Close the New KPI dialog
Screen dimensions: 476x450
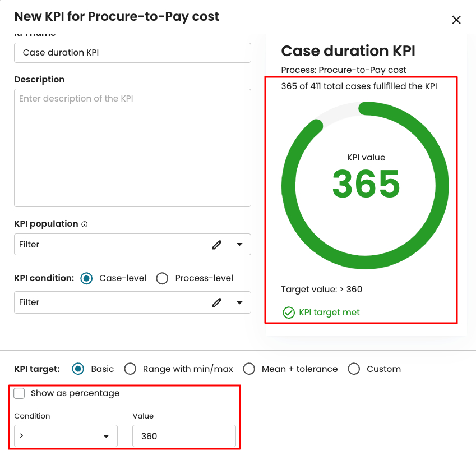point(456,20)
